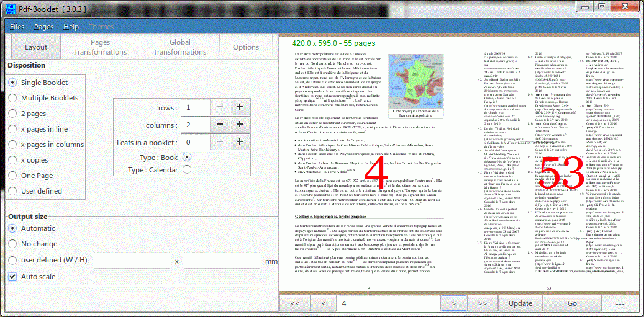Switch to the Pages Transformations tab
This screenshot has width=644, height=317.
pyautogui.click(x=100, y=47)
